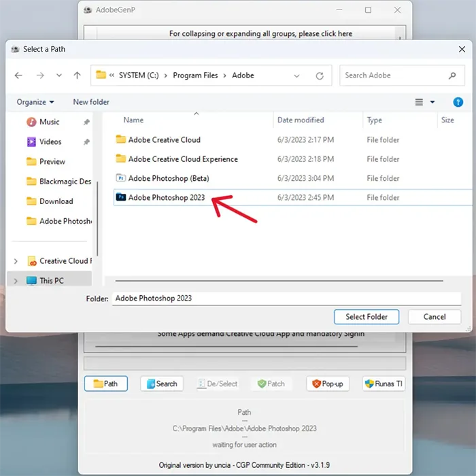This screenshot has width=476, height=476.
Task: Select the Adobe Creative Cloud folder
Action: [165, 140]
